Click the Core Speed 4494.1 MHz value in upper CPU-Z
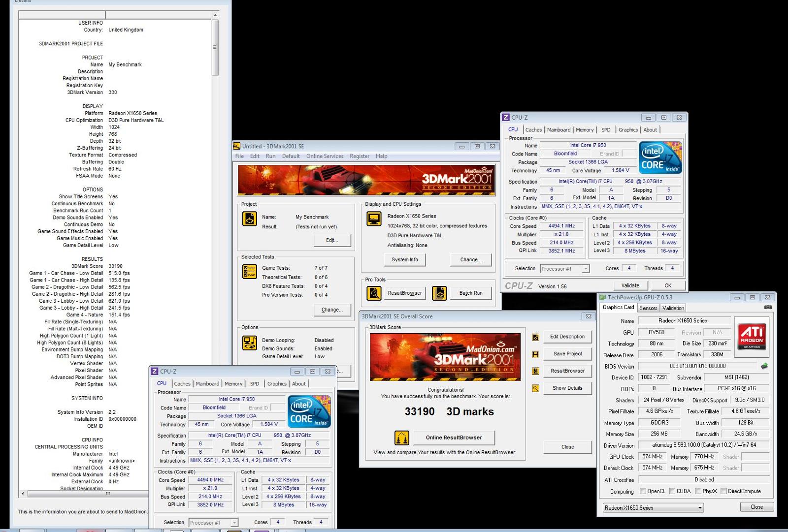 click(x=562, y=226)
